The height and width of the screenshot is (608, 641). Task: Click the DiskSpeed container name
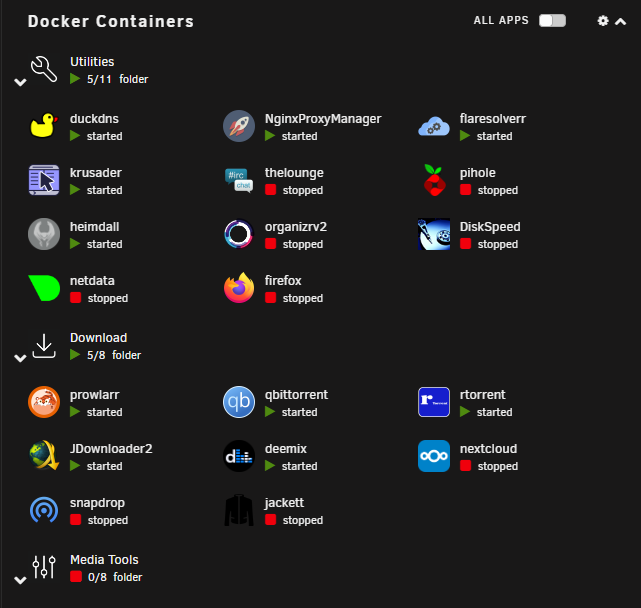pos(490,227)
